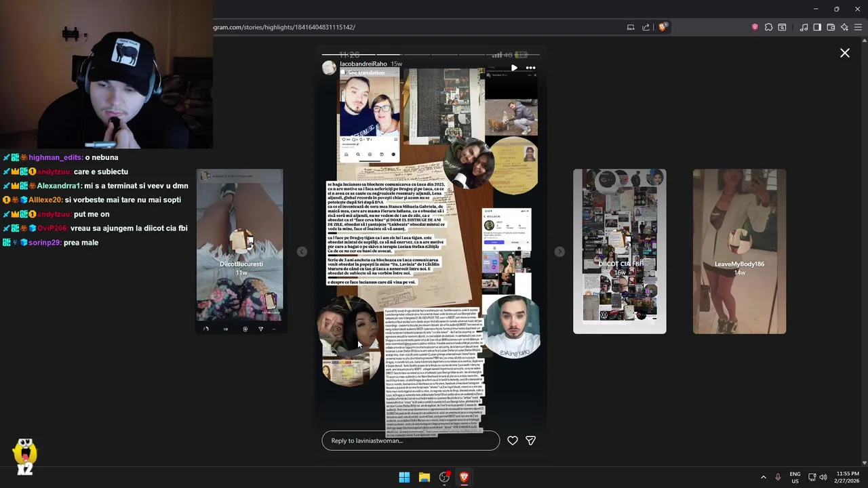868x488 pixels.
Task: Open the pink shield extension icon
Action: pyautogui.click(x=755, y=27)
